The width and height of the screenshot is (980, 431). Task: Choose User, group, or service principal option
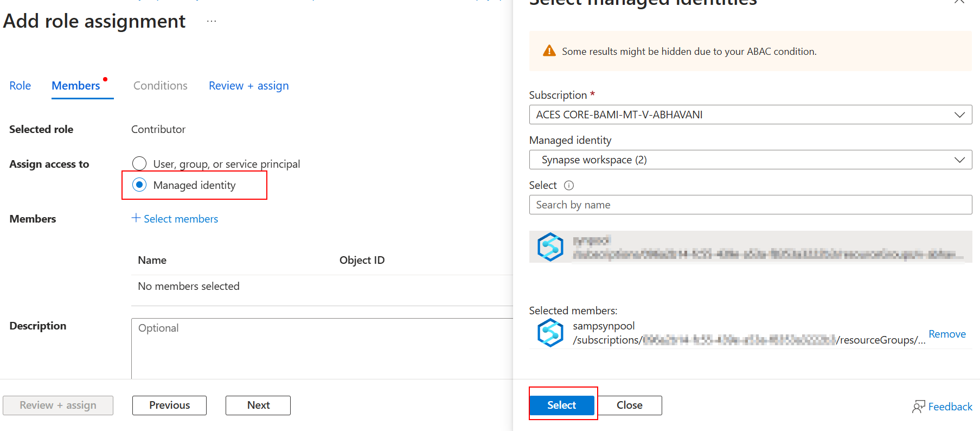[139, 163]
